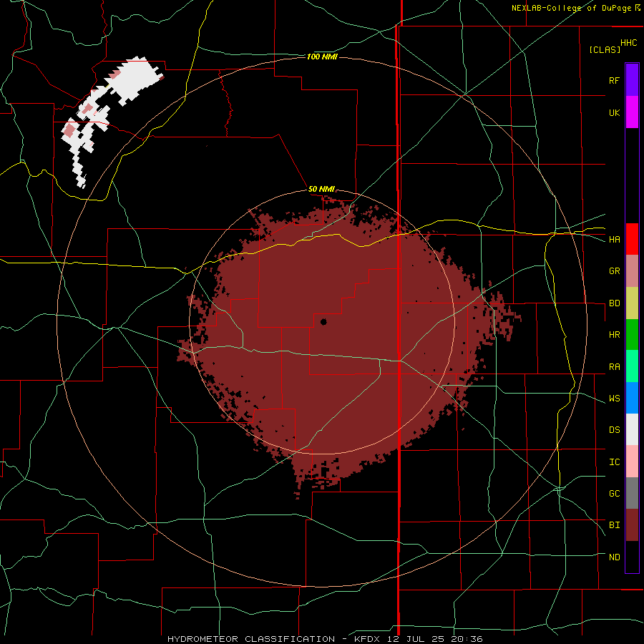The height and width of the screenshot is (644, 644).
Task: Pick the yellow BD legend swatch
Action: click(x=632, y=303)
